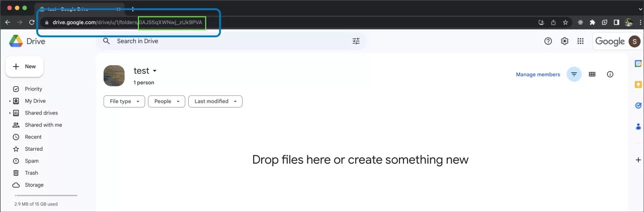Open the Trash
This screenshot has width=644, height=212.
31,173
